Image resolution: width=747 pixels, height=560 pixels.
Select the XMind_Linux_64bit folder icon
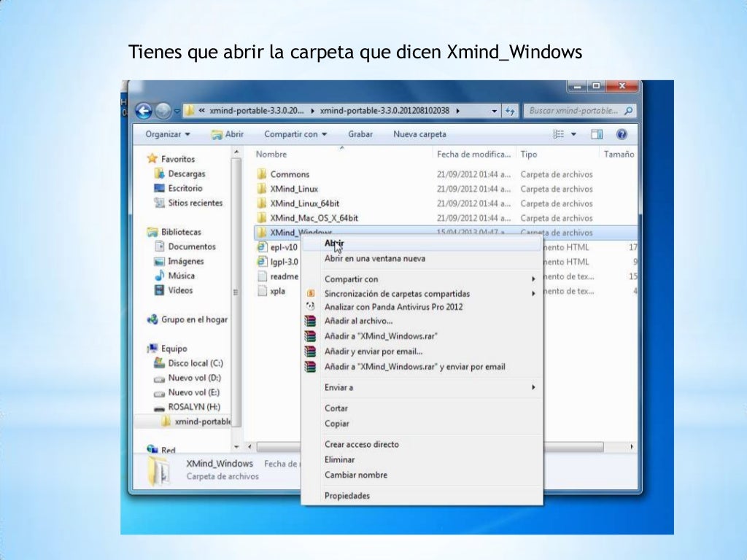tap(262, 203)
